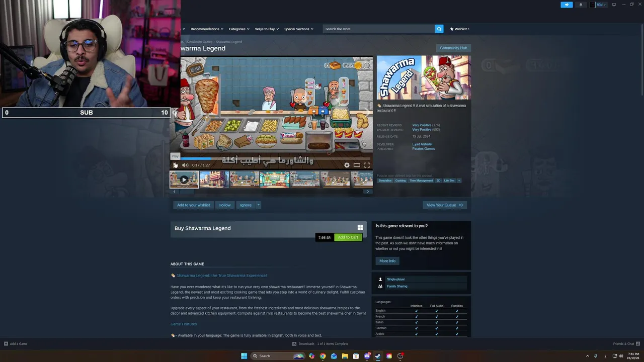The image size is (644, 362).
Task: Click the Ignore button
Action: pos(246,205)
